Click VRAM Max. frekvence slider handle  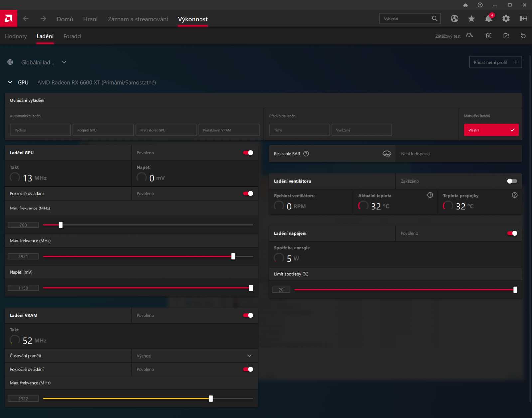pyautogui.click(x=211, y=399)
